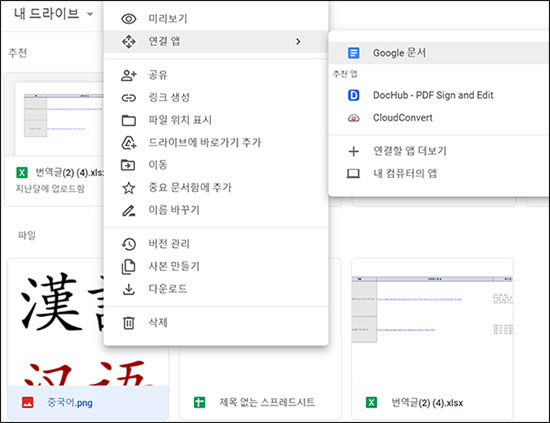
Task: Click the DocHub blue D icon
Action: point(353,95)
